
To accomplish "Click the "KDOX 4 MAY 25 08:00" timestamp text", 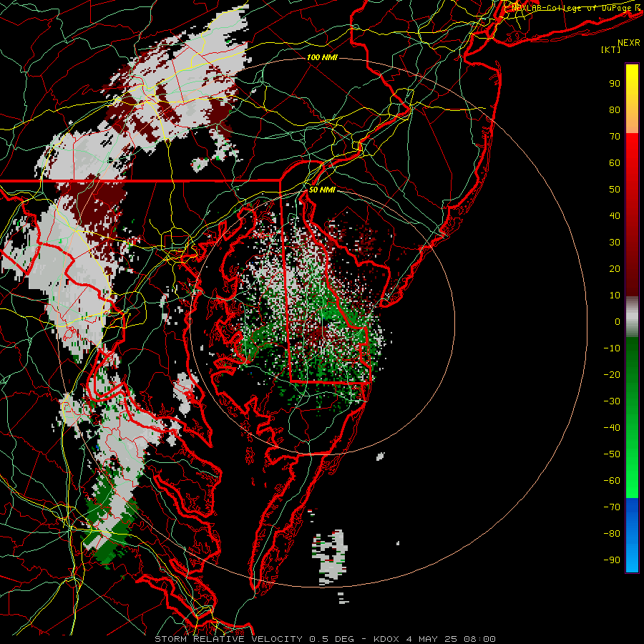I will [x=434, y=639].
